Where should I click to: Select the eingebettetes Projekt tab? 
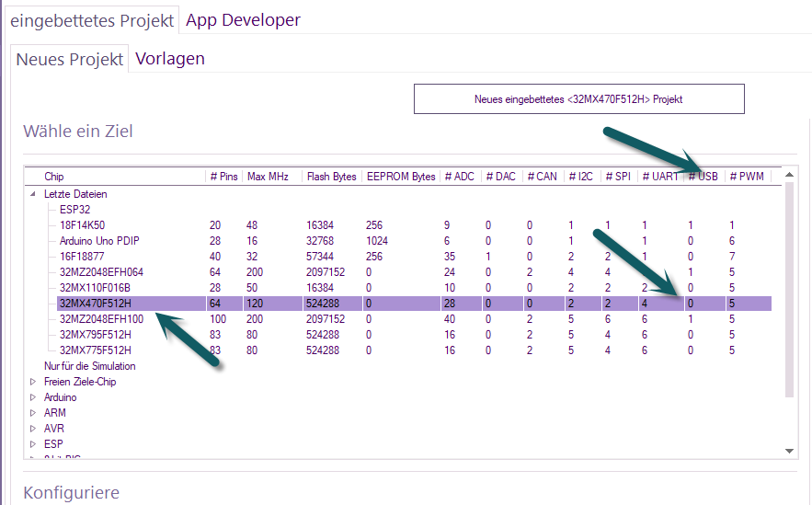click(x=92, y=21)
